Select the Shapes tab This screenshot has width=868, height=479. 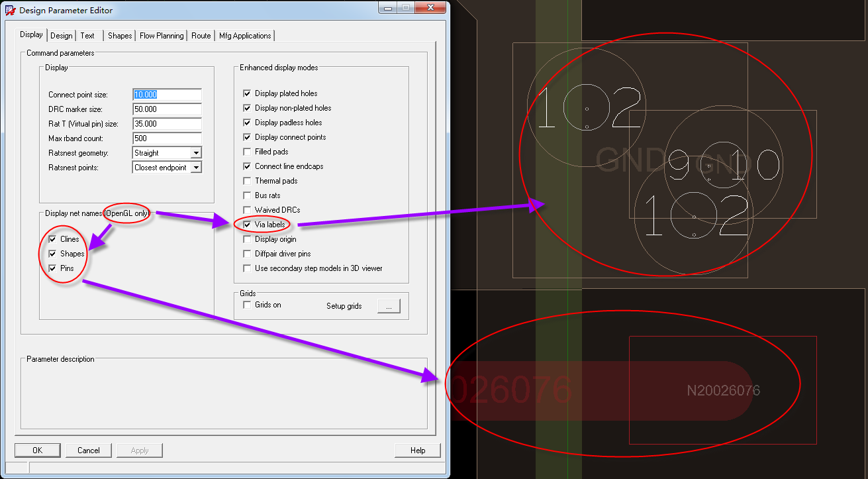tap(120, 36)
